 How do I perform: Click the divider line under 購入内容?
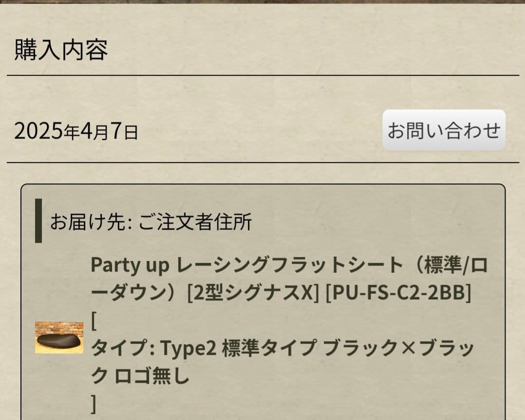(x=262, y=76)
